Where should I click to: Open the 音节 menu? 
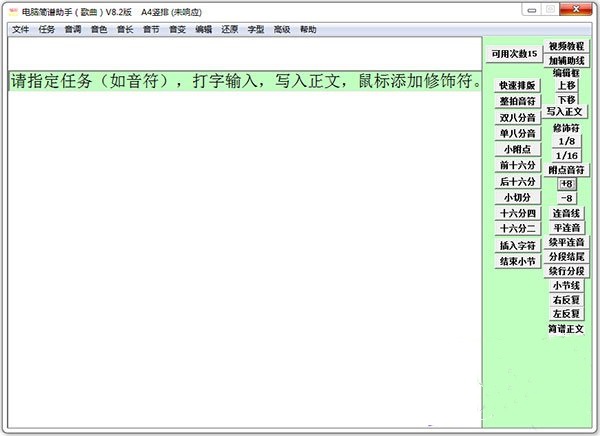pyautogui.click(x=151, y=29)
